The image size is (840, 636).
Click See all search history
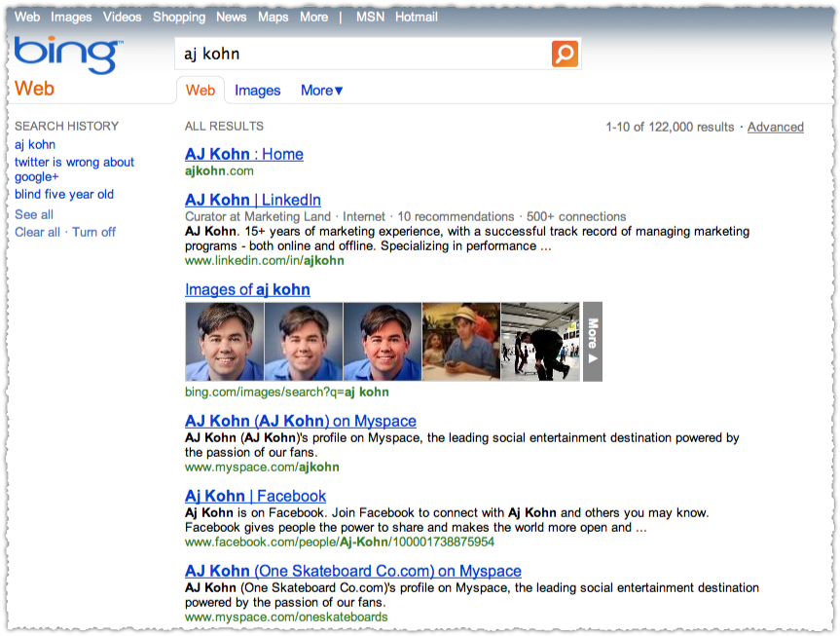pyautogui.click(x=34, y=214)
